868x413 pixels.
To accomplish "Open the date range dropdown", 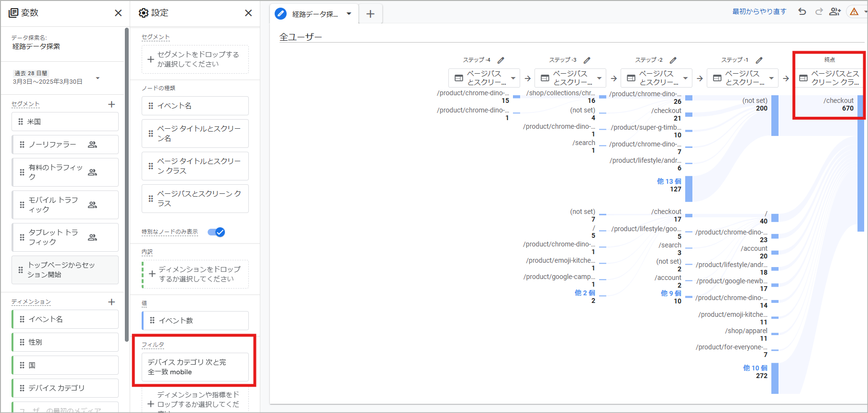I will pyautogui.click(x=98, y=78).
